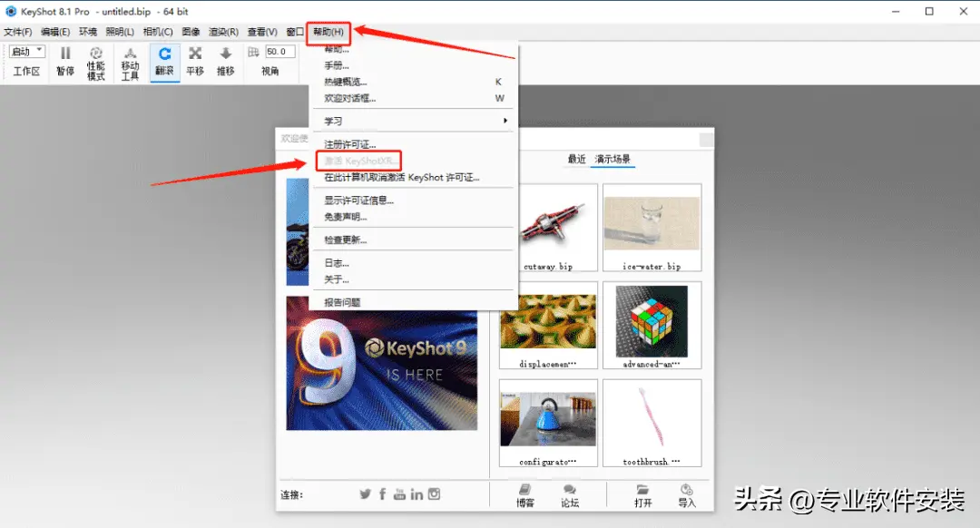Image resolution: width=980 pixels, height=528 pixels.
Task: Open the Forum (论坛) button
Action: point(569,495)
